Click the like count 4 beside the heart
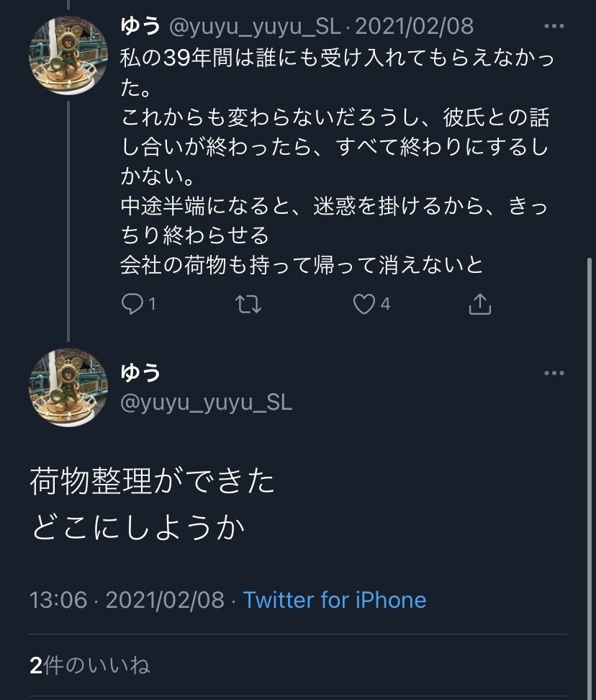596x700 pixels. click(385, 304)
